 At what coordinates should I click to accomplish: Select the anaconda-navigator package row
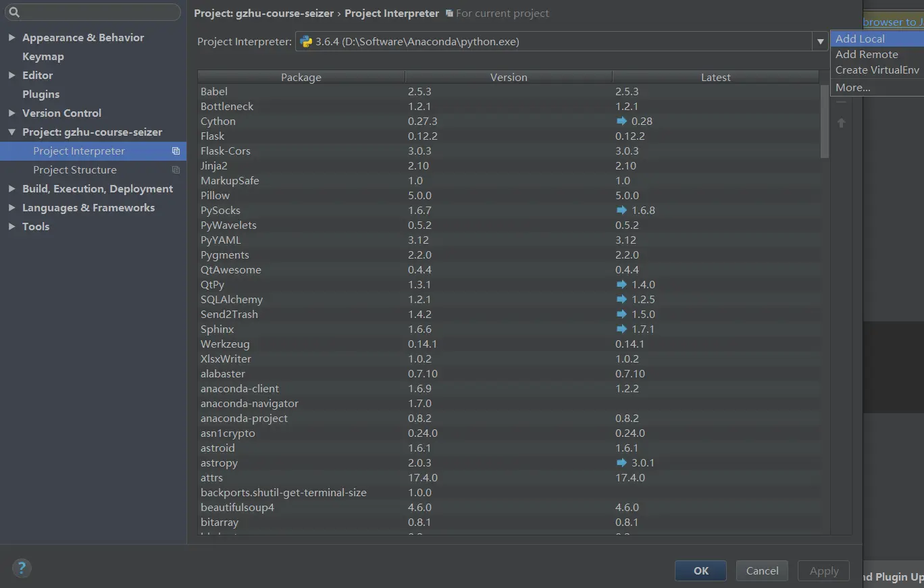[x=509, y=404]
